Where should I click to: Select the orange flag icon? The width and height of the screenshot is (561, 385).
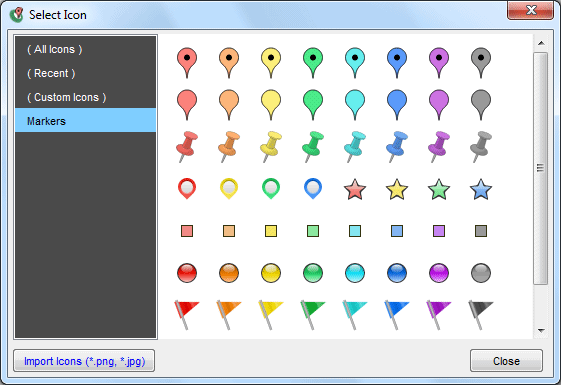pos(228,315)
